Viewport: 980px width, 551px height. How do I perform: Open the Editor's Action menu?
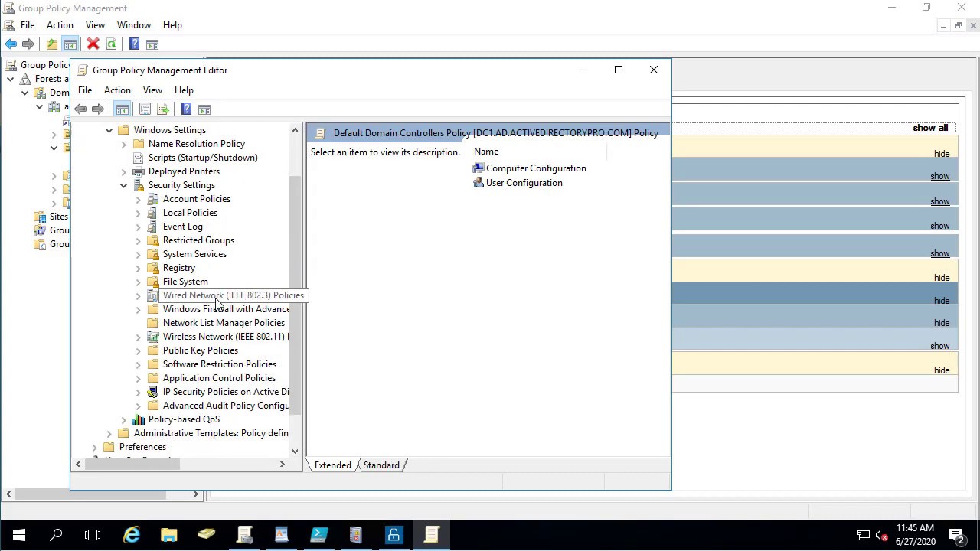click(117, 90)
